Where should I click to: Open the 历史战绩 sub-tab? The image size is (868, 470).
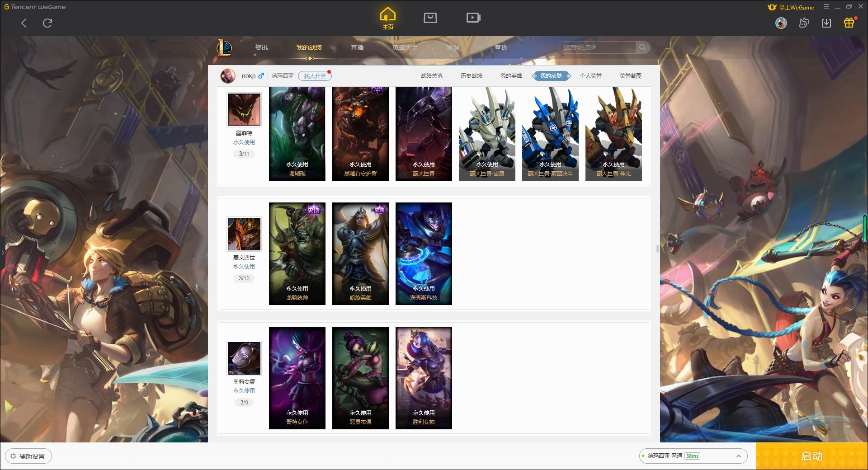[x=472, y=76]
